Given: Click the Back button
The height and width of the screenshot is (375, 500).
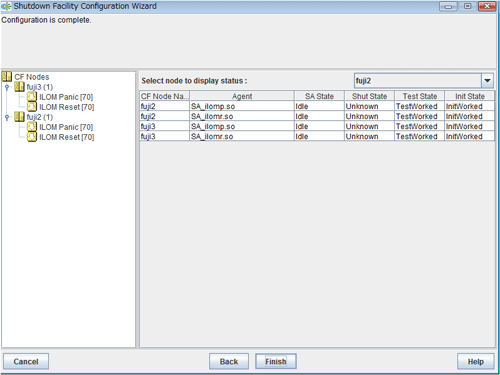Looking at the screenshot, I should [229, 361].
